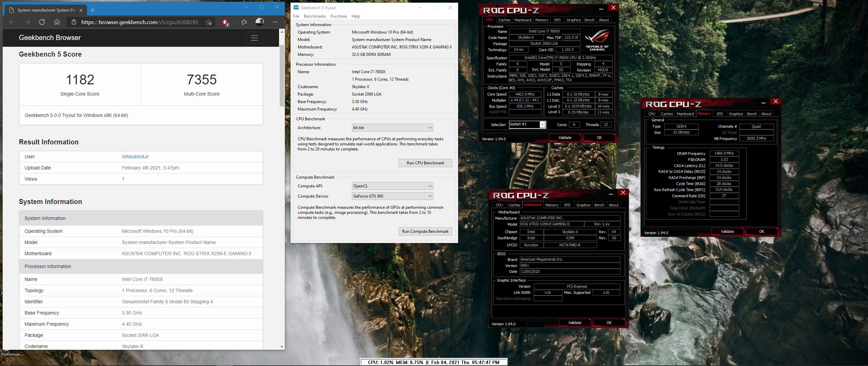Click Validate in the CPU tab window
The width and height of the screenshot is (868, 366).
pos(565,138)
